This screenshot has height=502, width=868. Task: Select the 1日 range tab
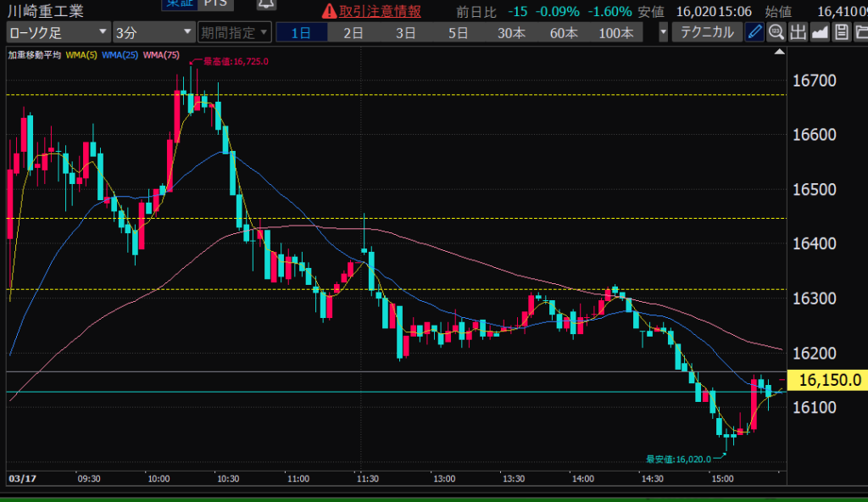tap(301, 33)
